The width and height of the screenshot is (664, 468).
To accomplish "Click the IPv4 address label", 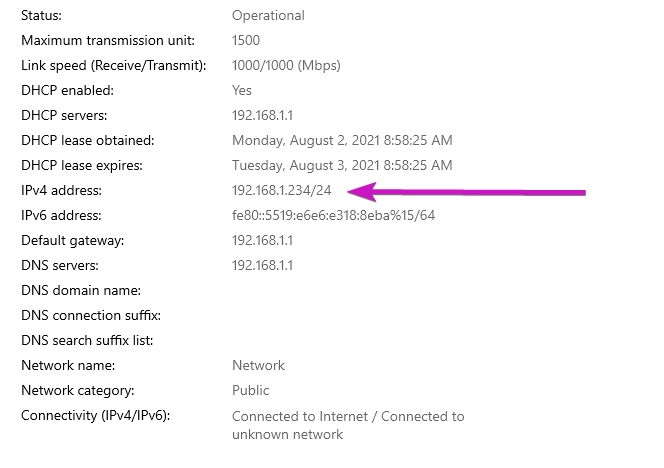I will 61,191.
